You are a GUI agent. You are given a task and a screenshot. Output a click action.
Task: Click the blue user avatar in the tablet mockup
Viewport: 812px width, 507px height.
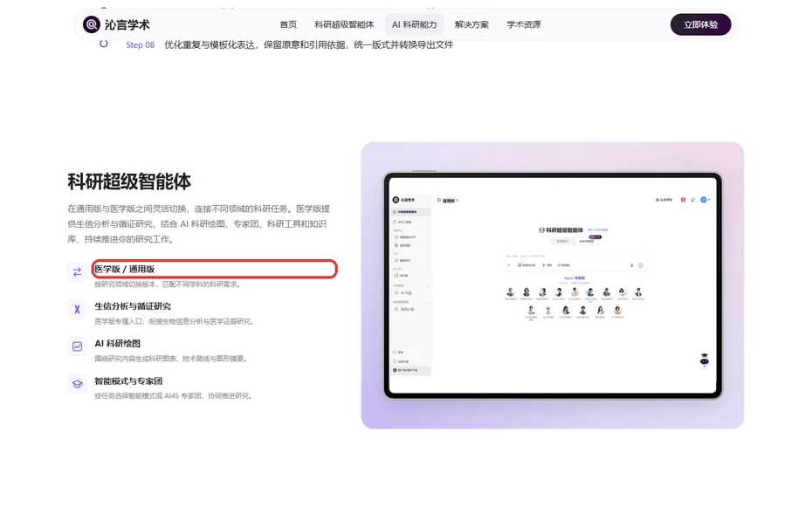coord(703,200)
